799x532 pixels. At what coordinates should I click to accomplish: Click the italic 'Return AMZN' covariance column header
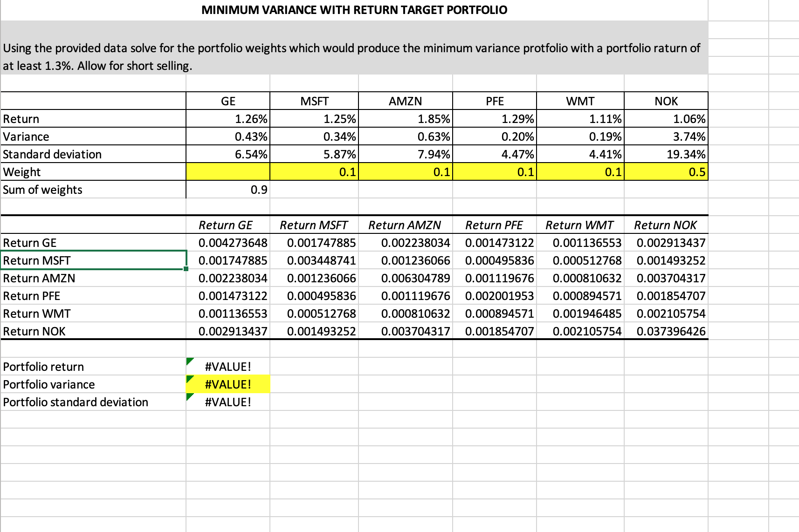coord(405,225)
